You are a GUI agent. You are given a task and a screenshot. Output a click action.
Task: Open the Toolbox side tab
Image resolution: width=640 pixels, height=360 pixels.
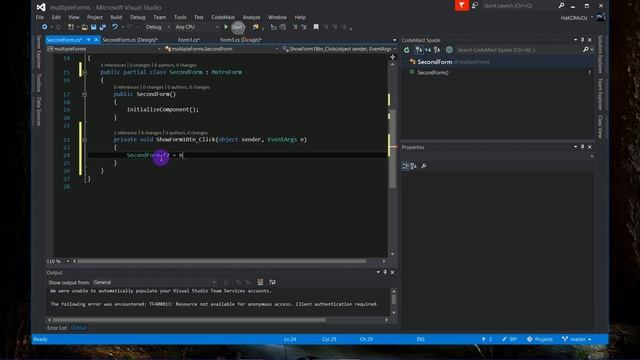tap(39, 83)
